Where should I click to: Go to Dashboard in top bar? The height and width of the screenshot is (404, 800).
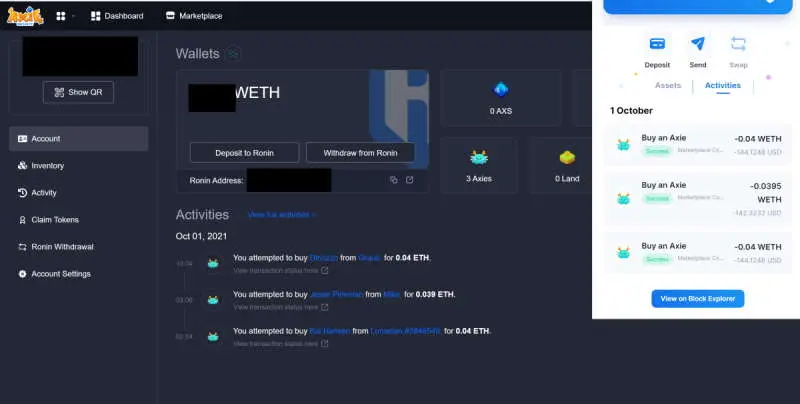117,16
